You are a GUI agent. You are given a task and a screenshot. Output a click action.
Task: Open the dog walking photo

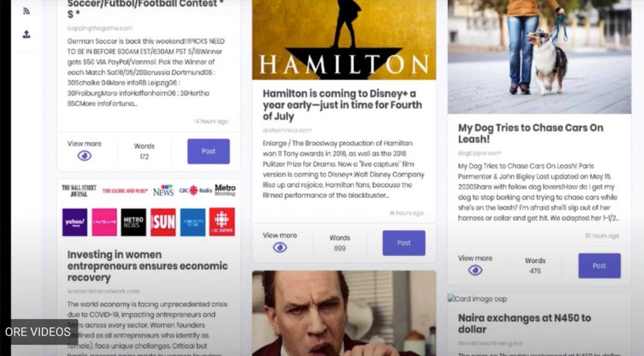coord(539,57)
